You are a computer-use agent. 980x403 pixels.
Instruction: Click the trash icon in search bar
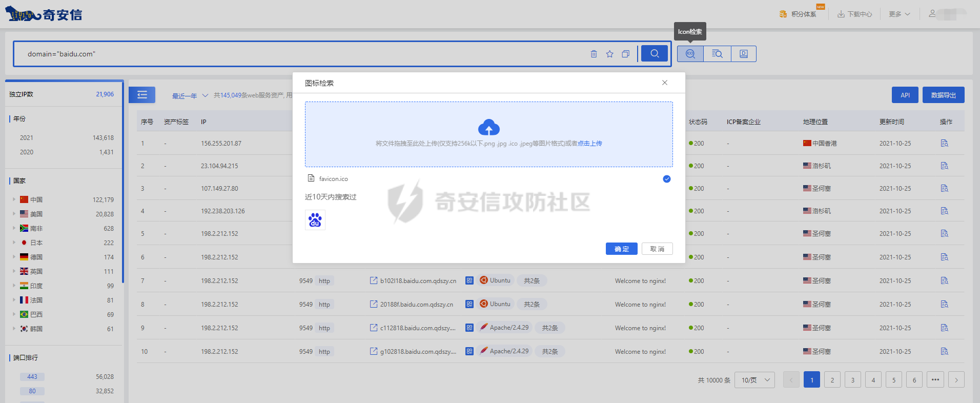pyautogui.click(x=594, y=54)
